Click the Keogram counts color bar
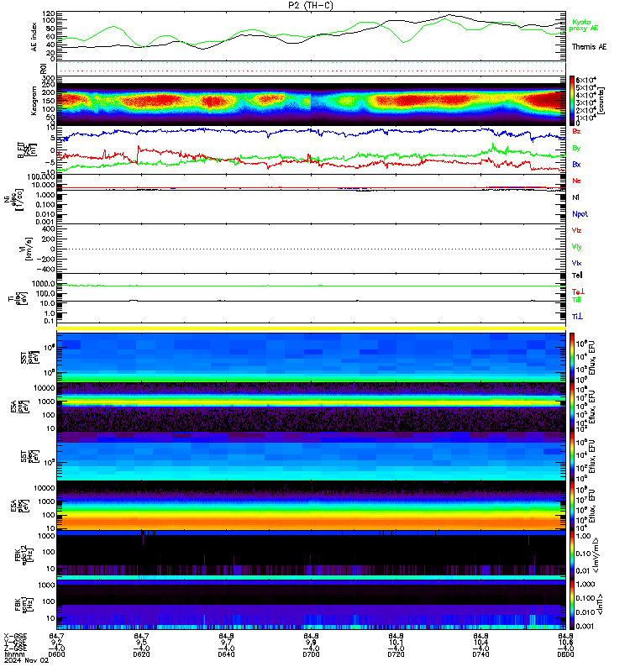The height and width of the screenshot is (672, 630). pos(572,100)
